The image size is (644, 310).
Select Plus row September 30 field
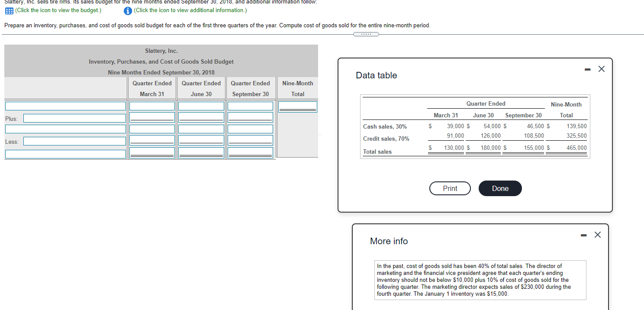click(250, 117)
